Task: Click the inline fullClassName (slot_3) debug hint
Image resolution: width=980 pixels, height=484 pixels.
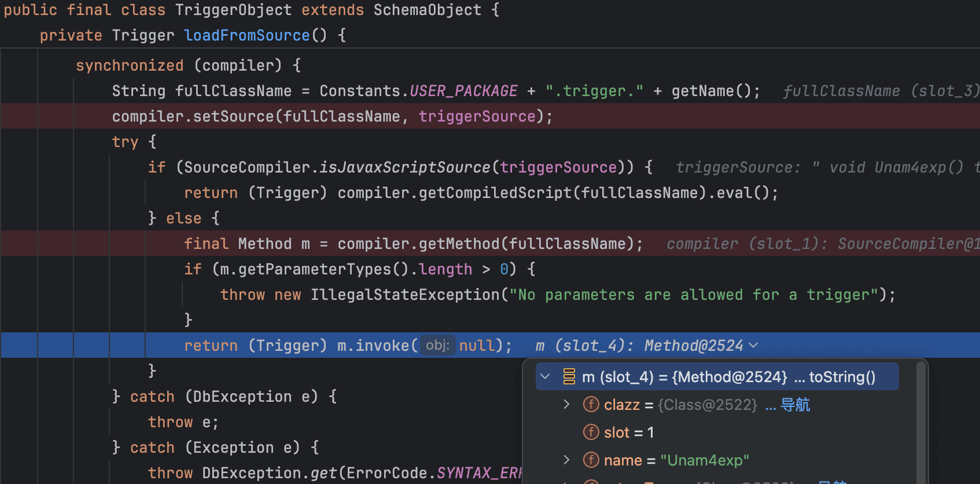Action: (x=880, y=91)
